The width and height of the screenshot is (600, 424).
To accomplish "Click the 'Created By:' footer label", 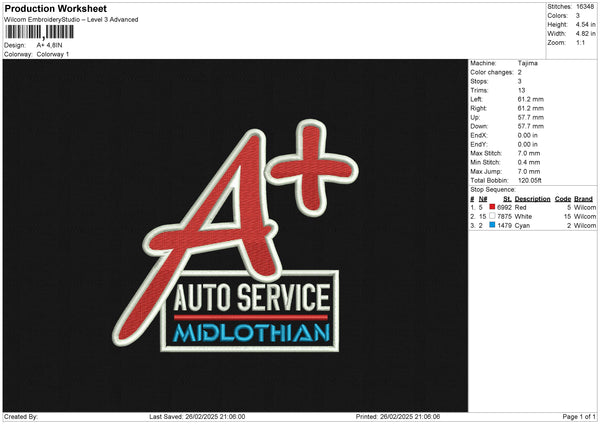I will pos(21,417).
